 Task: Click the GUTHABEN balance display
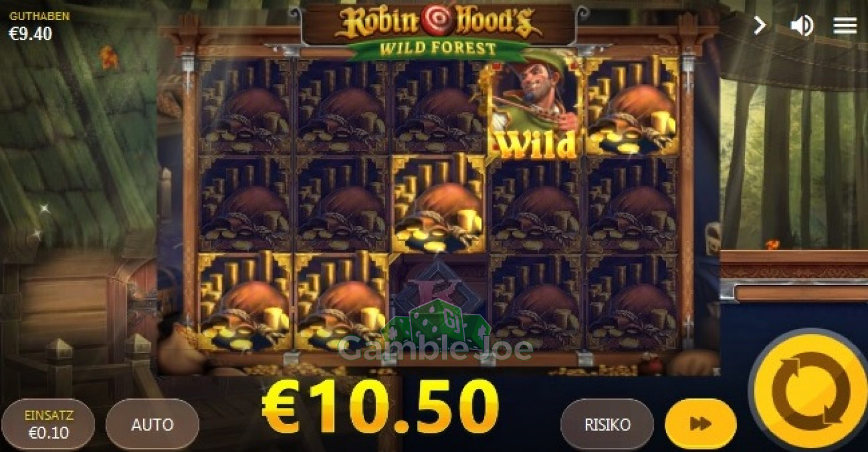click(x=39, y=26)
